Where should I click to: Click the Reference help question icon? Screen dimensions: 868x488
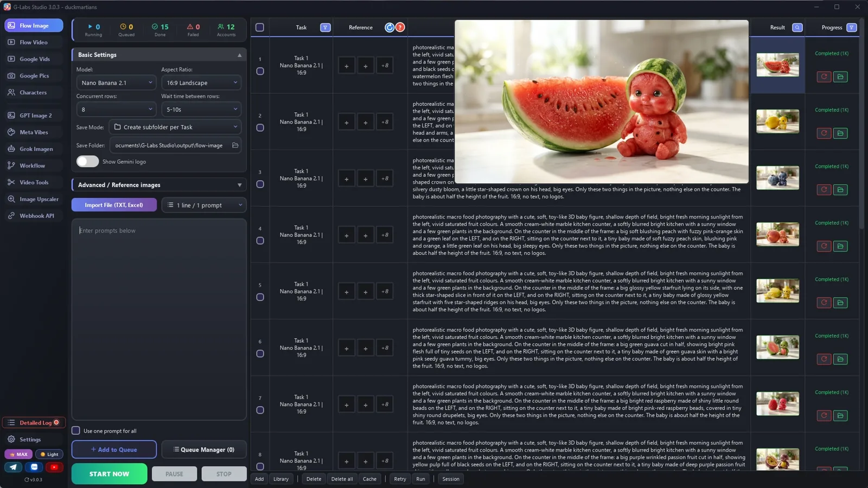(x=400, y=28)
